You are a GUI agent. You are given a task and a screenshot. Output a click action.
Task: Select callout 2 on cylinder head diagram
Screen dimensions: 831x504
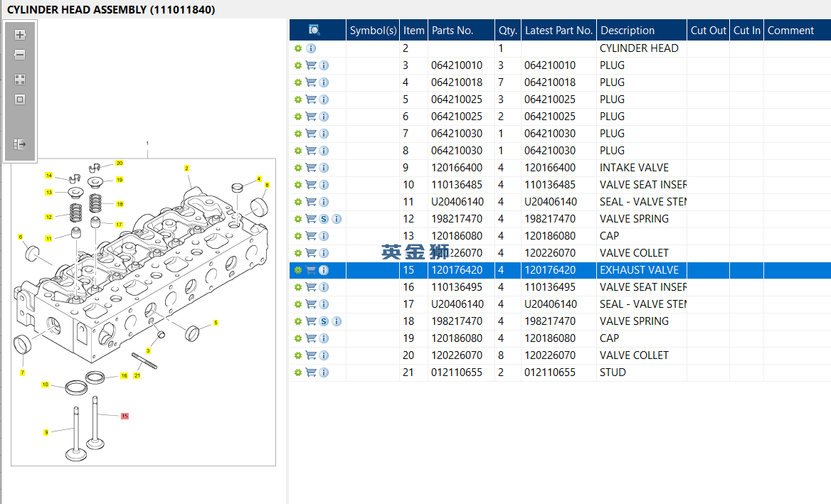point(186,168)
